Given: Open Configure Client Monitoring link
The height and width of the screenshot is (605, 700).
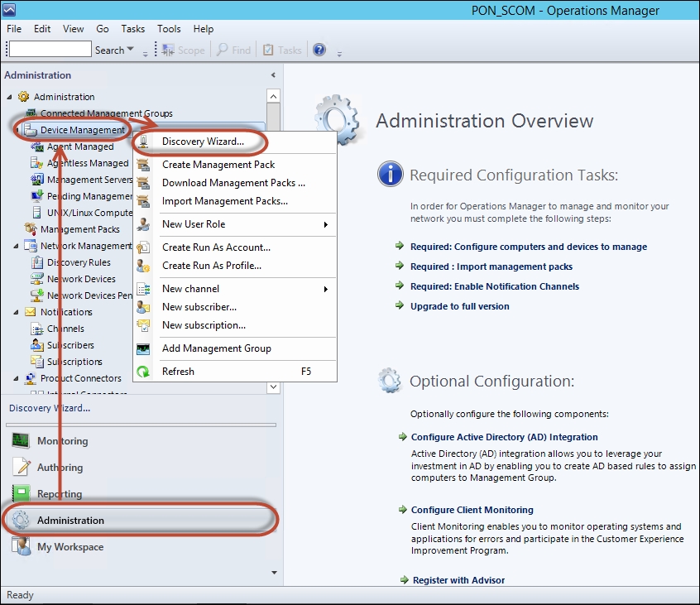Looking at the screenshot, I should point(472,510).
